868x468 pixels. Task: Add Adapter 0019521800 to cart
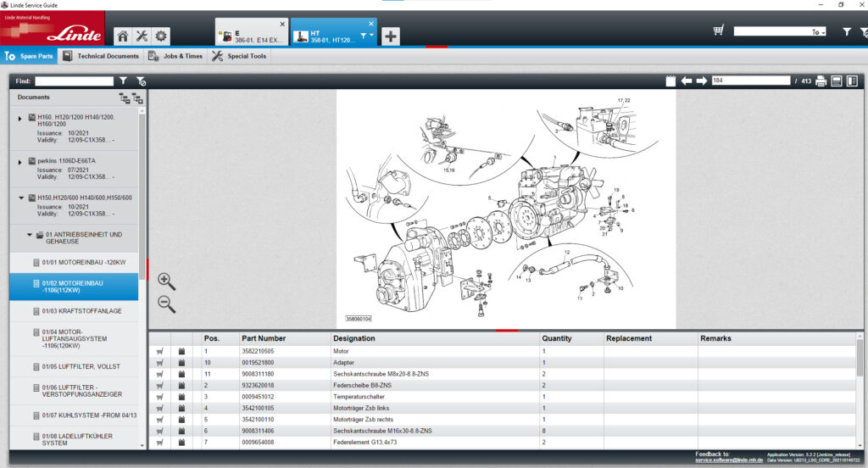tap(160, 363)
